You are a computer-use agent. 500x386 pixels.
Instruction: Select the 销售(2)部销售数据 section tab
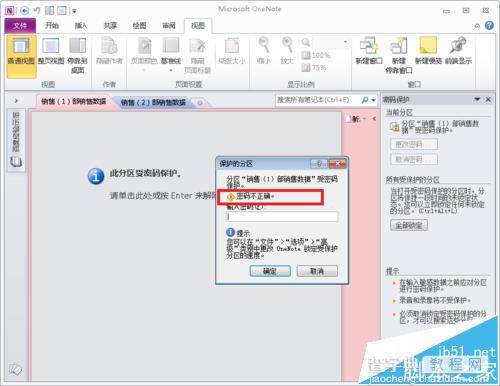[153, 102]
